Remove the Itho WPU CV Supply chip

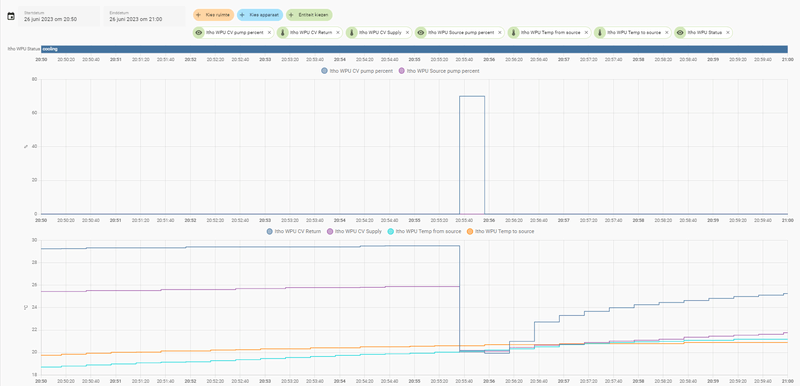[407, 33]
